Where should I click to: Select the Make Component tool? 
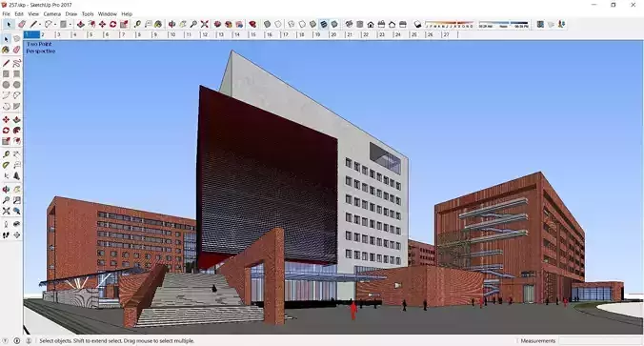click(17, 39)
